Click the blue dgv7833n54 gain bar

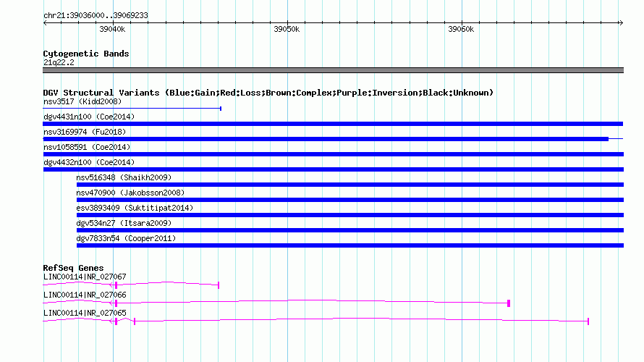(x=350, y=245)
